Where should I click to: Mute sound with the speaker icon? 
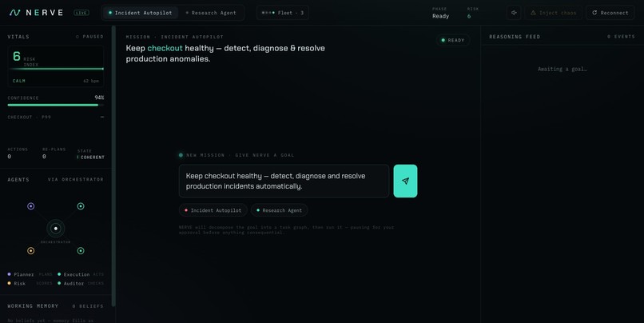pyautogui.click(x=514, y=13)
